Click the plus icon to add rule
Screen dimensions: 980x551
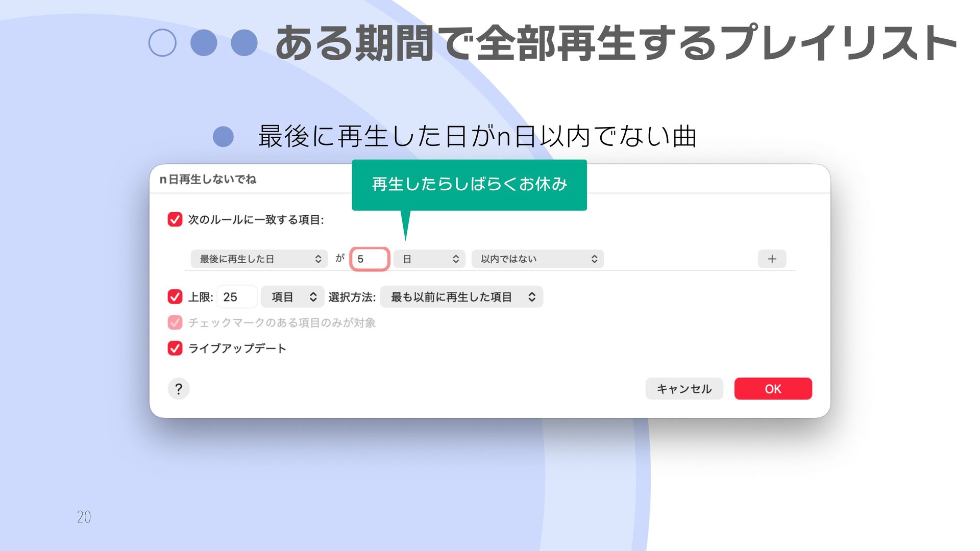click(x=772, y=259)
